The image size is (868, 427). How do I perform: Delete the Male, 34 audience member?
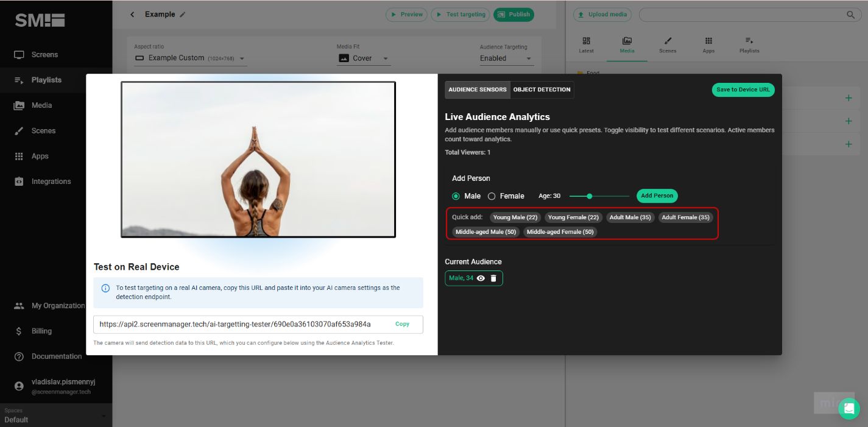click(x=493, y=278)
